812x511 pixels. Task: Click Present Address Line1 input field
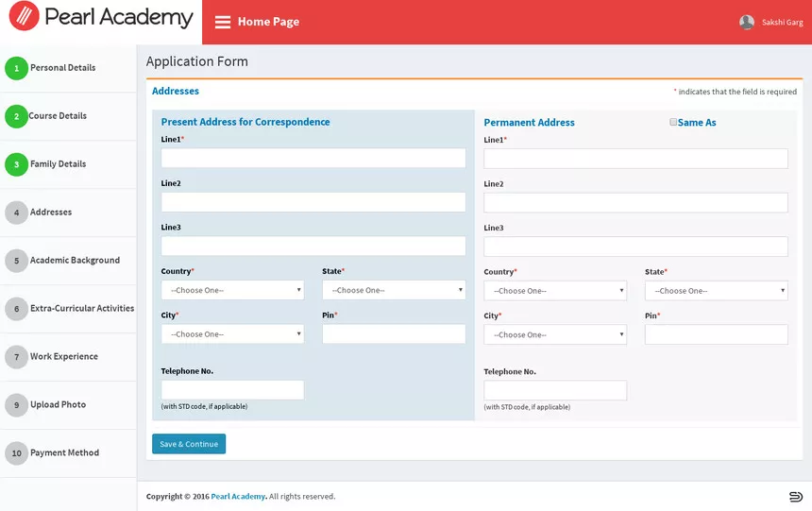coord(313,158)
